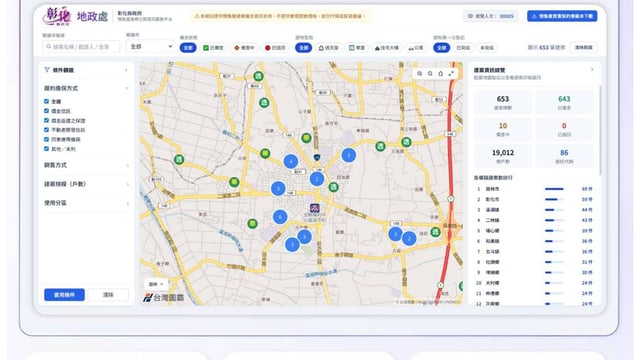Select the rightmost building type pill 店面

(416, 48)
